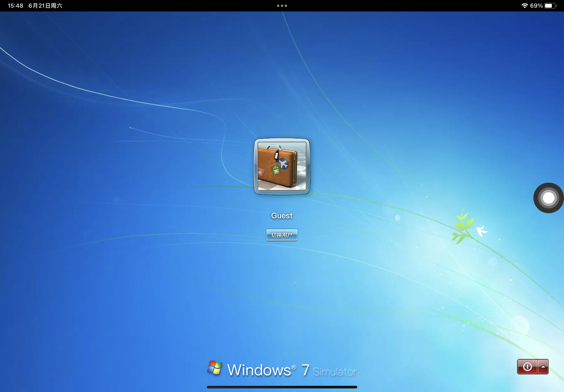Select the Guest account suitcase picture
Screen dimensions: 564x392
282,166
